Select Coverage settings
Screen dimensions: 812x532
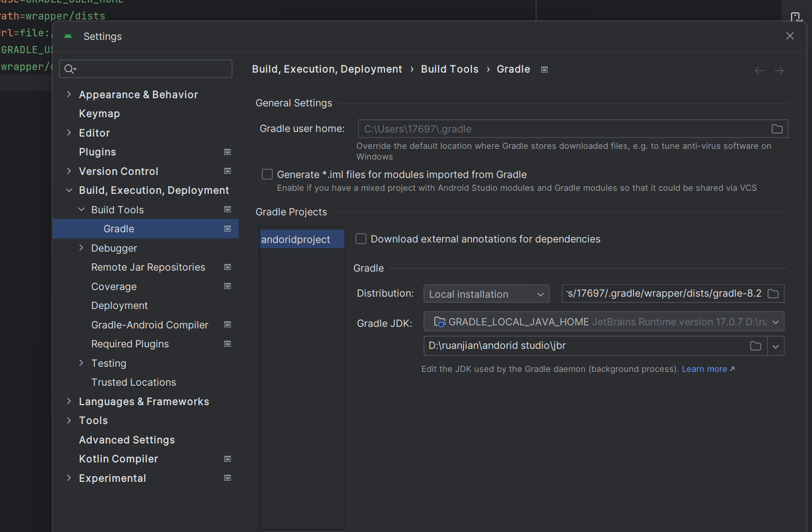(114, 286)
